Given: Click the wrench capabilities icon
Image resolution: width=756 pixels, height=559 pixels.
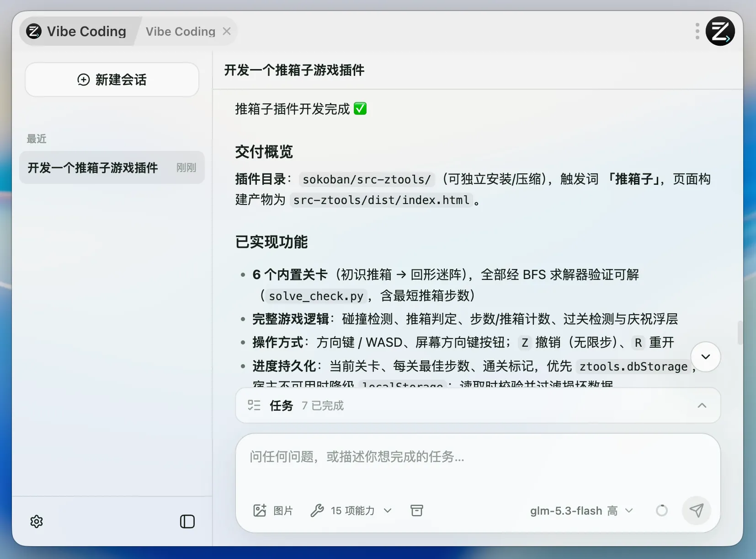Looking at the screenshot, I should coord(317,511).
